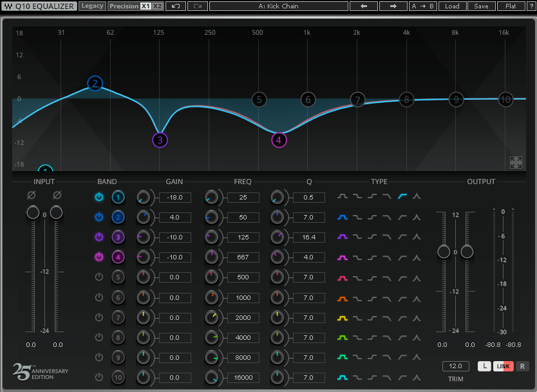Click band 4 node on the EQ graph
This screenshot has width=537, height=392.
click(x=279, y=140)
